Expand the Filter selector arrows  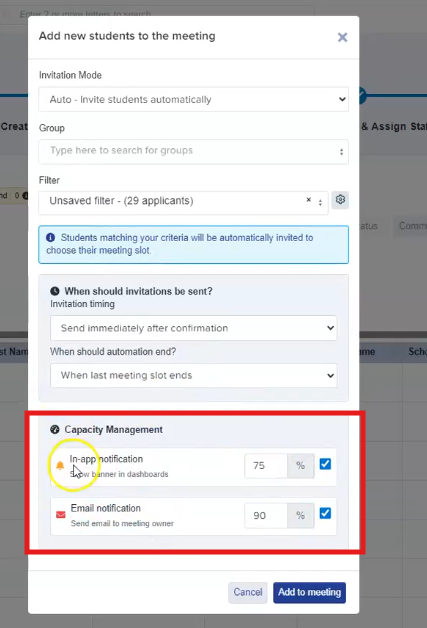[320, 203]
